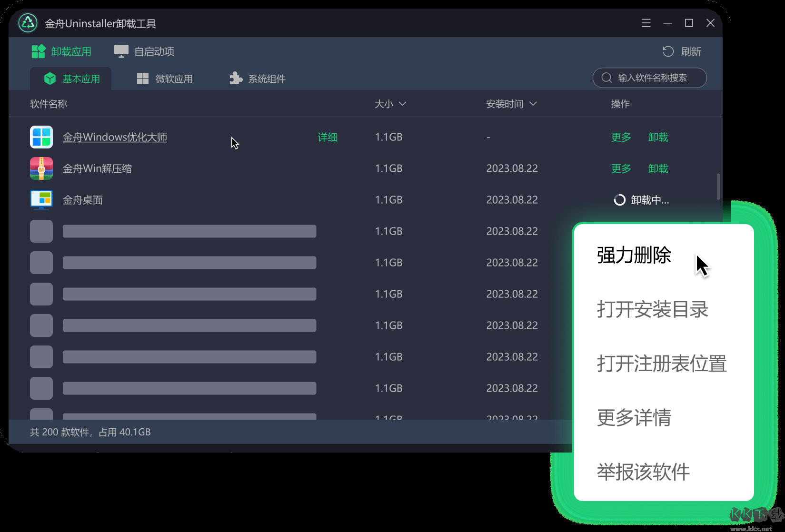Click the 金舟Windows优化大师 app icon
This screenshot has width=785, height=532.
(x=41, y=137)
